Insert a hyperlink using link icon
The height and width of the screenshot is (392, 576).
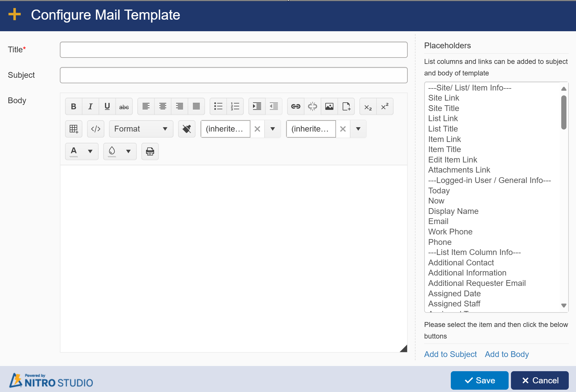tap(296, 106)
